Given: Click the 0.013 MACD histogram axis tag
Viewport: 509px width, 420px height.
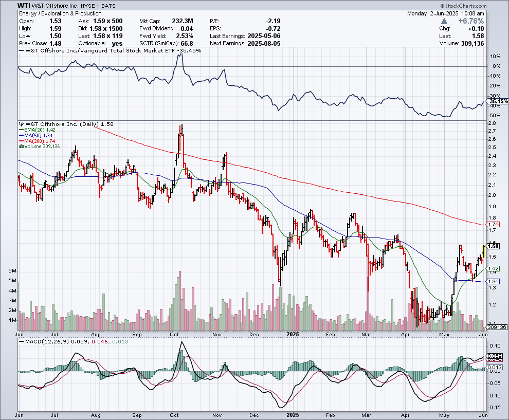Looking at the screenshot, I should [x=495, y=368].
